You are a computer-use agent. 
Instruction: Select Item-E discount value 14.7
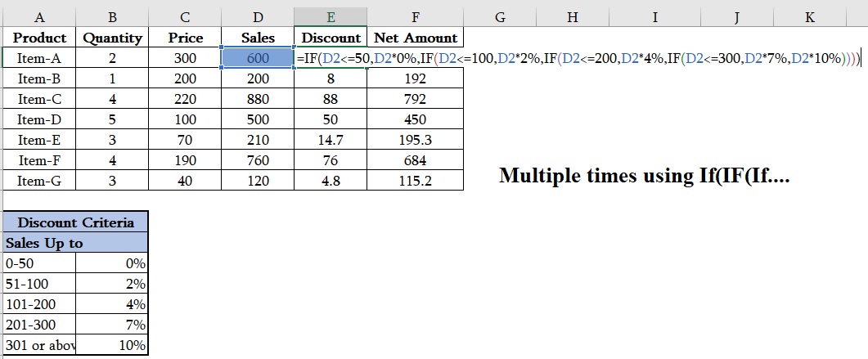pos(331,140)
